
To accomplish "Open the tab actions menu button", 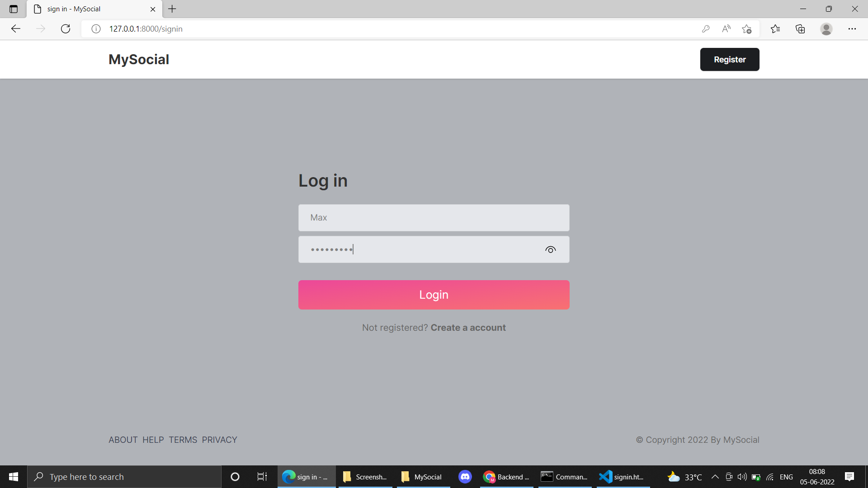I will click(14, 9).
